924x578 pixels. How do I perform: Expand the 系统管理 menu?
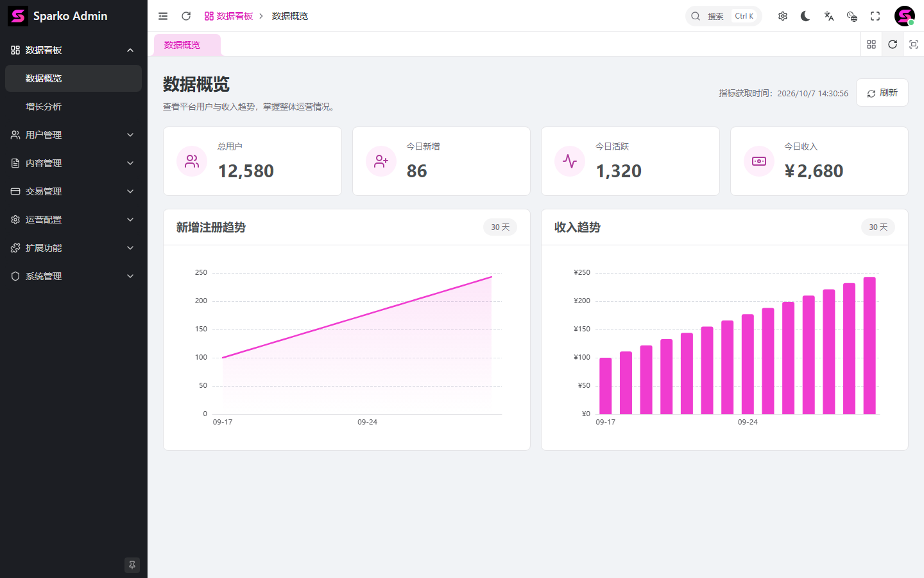pos(73,276)
